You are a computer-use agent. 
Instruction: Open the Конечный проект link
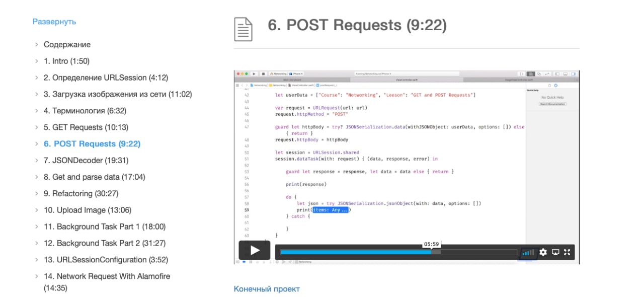tap(267, 288)
